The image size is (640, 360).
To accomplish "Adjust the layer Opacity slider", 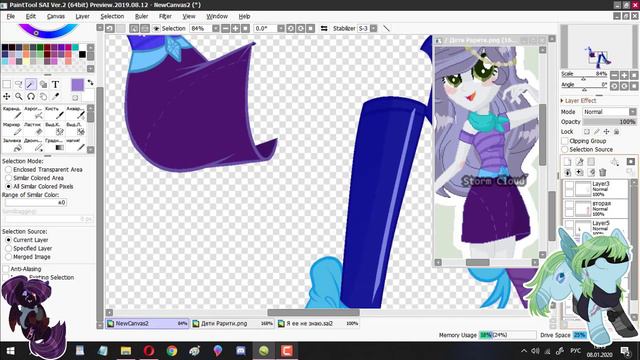I will coord(609,122).
